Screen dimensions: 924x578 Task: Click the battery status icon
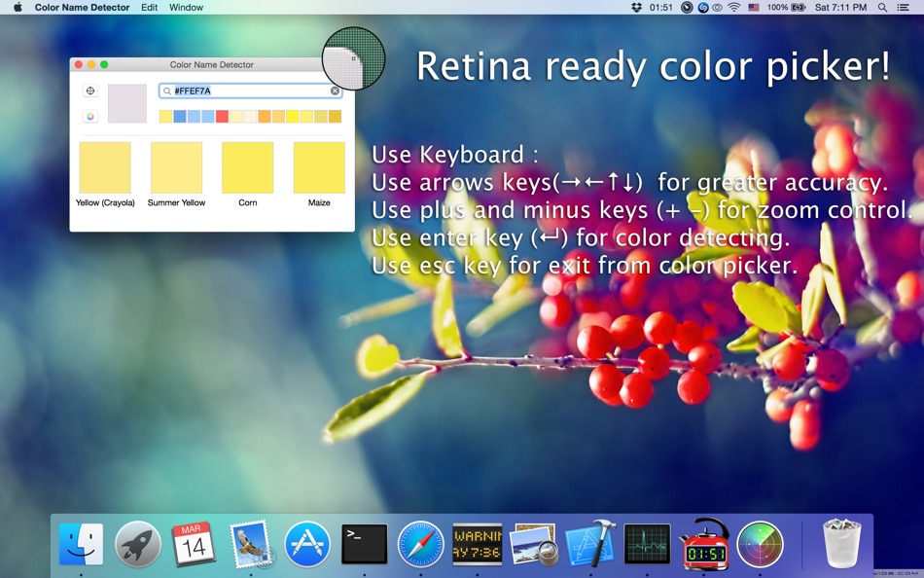tap(799, 7)
